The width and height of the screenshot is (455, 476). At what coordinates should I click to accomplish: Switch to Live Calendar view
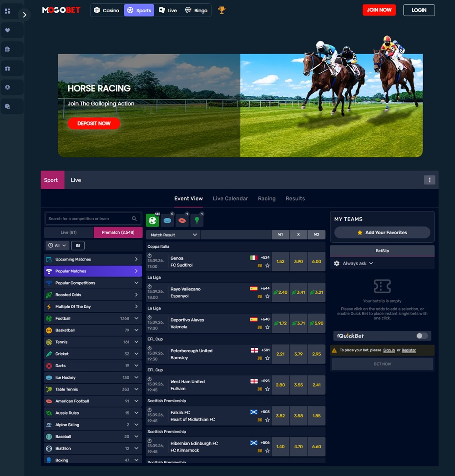(x=230, y=198)
